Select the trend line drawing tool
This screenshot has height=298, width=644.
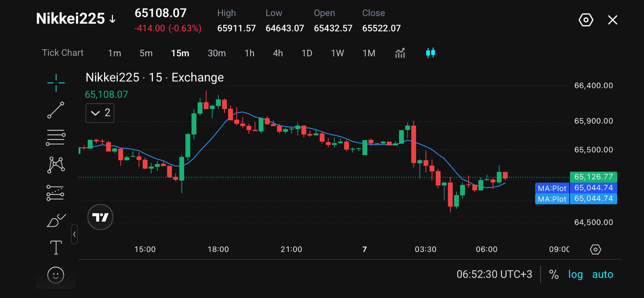click(56, 110)
